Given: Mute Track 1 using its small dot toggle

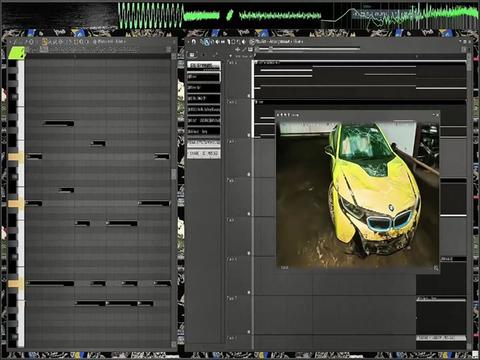Looking at the screenshot, I should 249,96.
